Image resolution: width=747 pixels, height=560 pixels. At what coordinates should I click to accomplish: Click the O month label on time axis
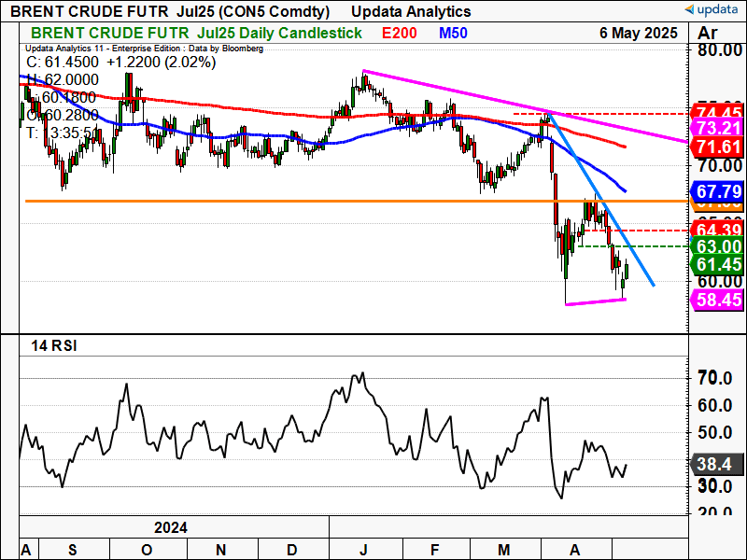pos(147,550)
